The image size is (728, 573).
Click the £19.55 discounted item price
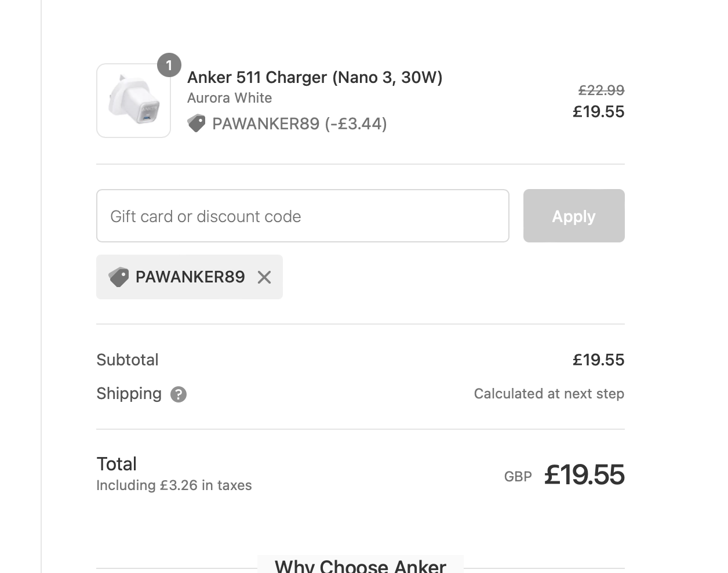point(598,111)
